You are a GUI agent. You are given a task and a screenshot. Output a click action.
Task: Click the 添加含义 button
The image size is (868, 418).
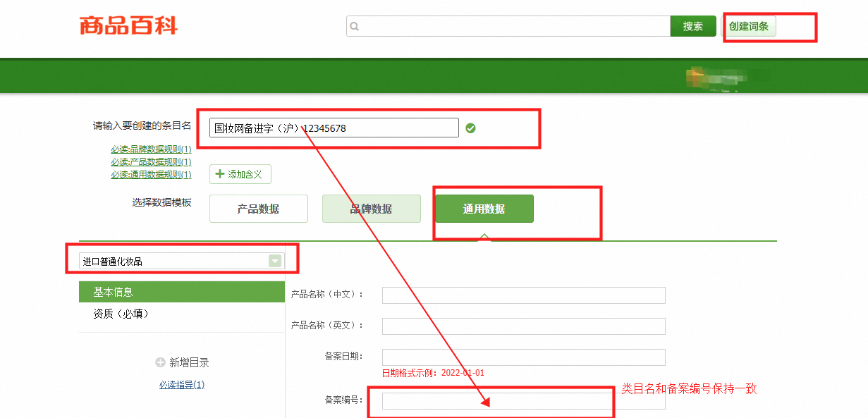[x=240, y=174]
